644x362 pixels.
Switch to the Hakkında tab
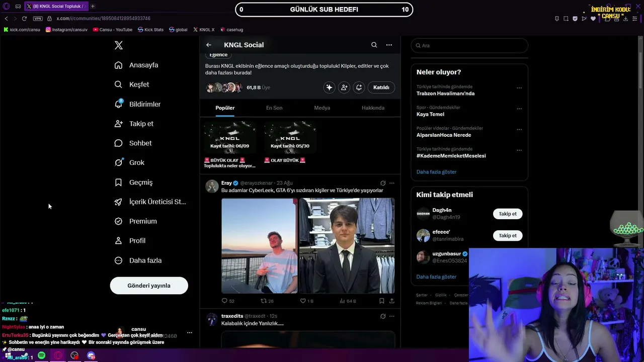(373, 108)
